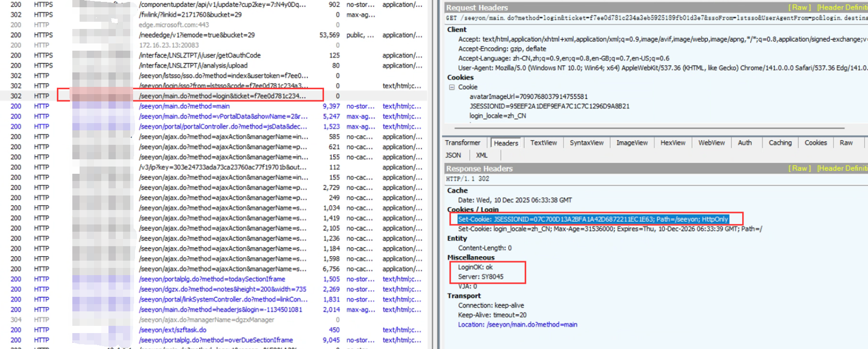The image size is (868, 349).
Task: Select the highlighted JSESSIONID Set-Cookie header
Action: click(593, 220)
